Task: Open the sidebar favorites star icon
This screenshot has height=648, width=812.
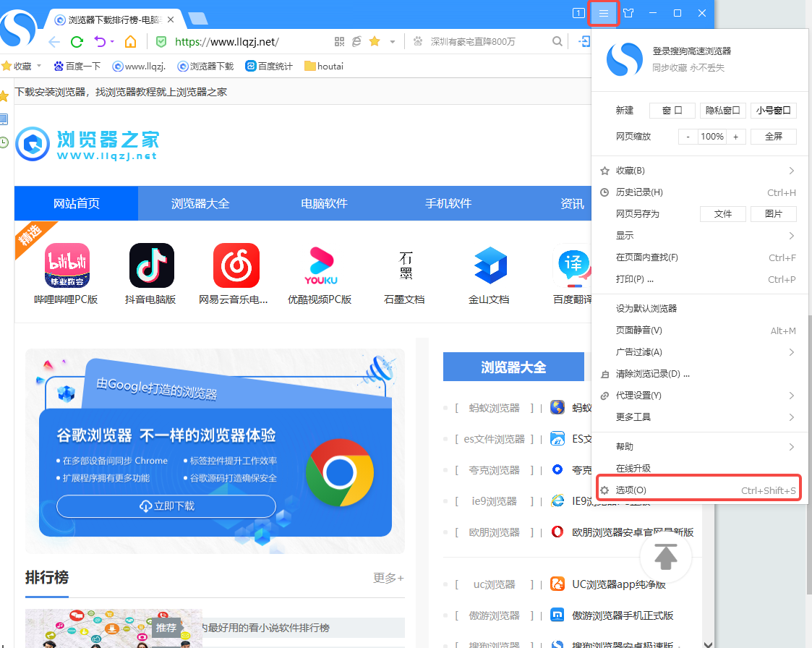Action: (x=4, y=96)
